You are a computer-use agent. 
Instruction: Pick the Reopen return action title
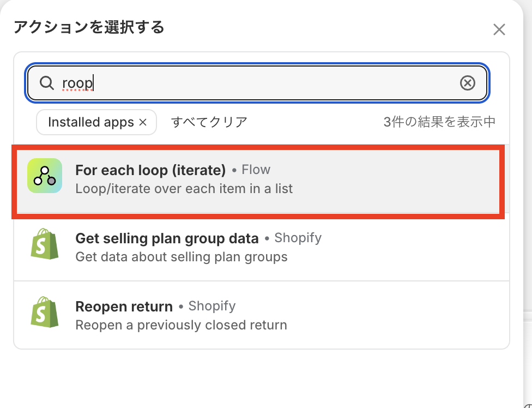pos(124,306)
